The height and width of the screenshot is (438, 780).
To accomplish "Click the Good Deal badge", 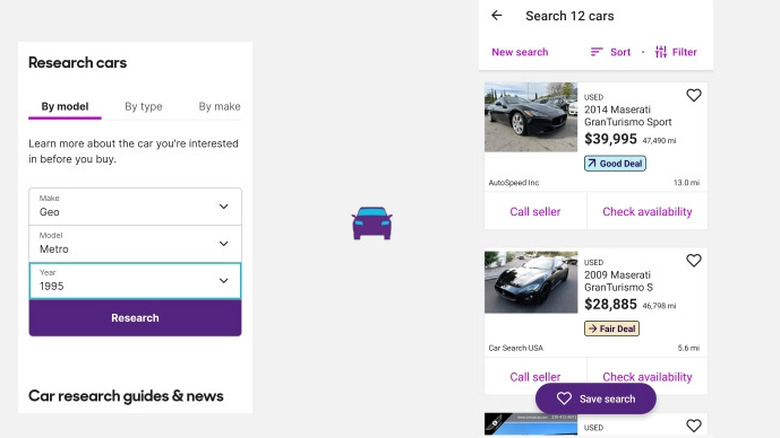I will (x=615, y=163).
